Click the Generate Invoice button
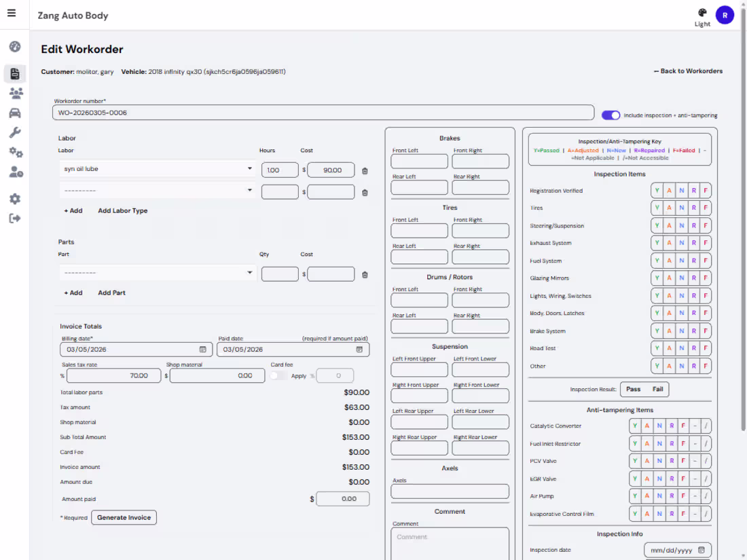747x560 pixels. click(124, 517)
